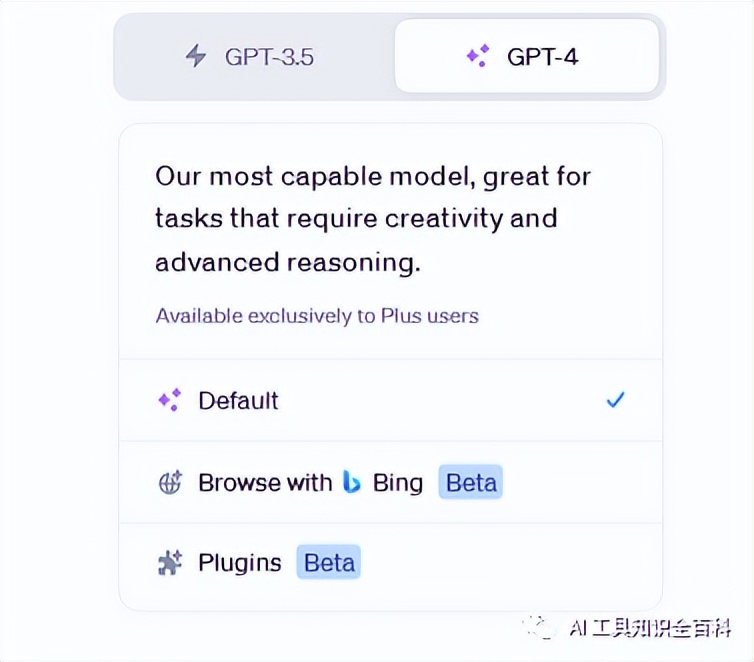Select the GPT-4 model tab

[x=527, y=56]
